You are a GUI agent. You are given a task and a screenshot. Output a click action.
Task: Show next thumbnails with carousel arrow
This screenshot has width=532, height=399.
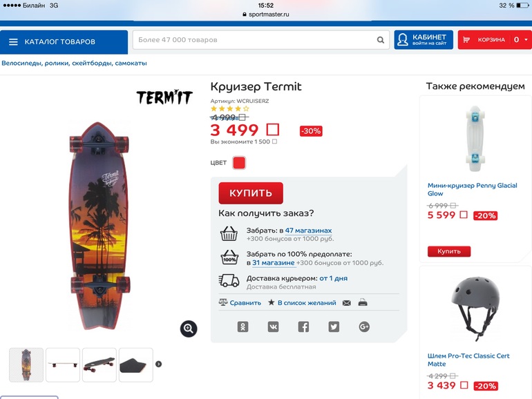click(x=158, y=364)
